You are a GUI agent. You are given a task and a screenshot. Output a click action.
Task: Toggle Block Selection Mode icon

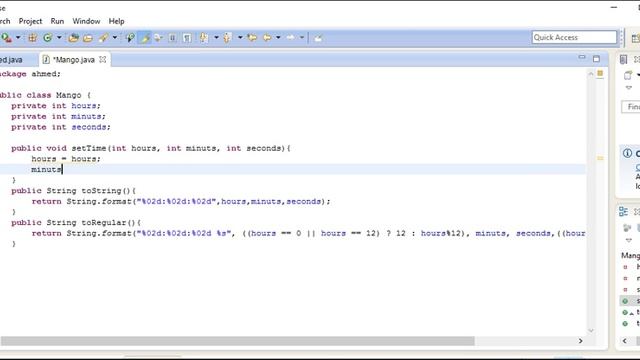(x=158, y=38)
